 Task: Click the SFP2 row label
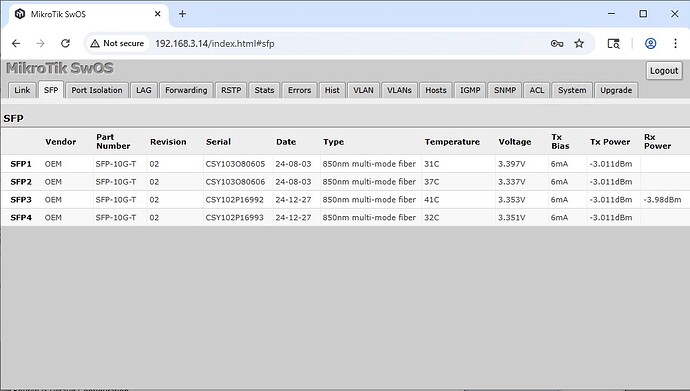point(21,182)
